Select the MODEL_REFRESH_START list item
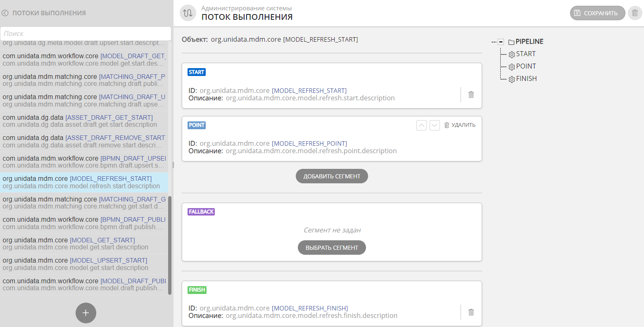Viewport: 644px width, 327px height. 84,182
